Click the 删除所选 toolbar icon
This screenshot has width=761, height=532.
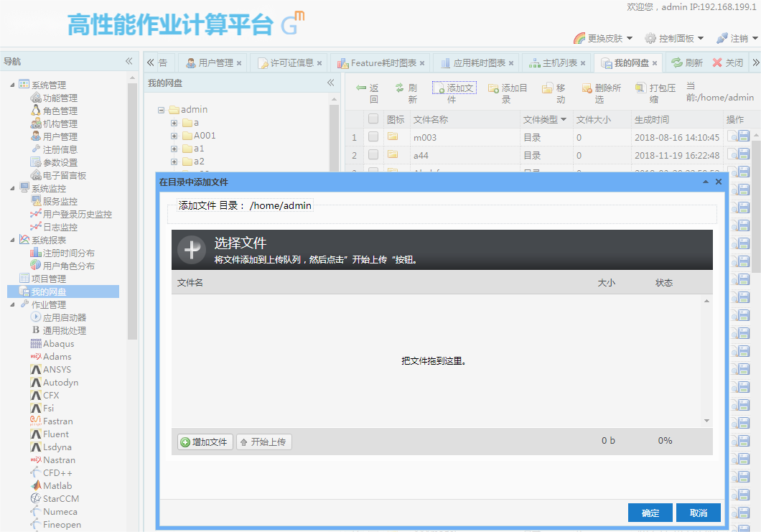587,88
